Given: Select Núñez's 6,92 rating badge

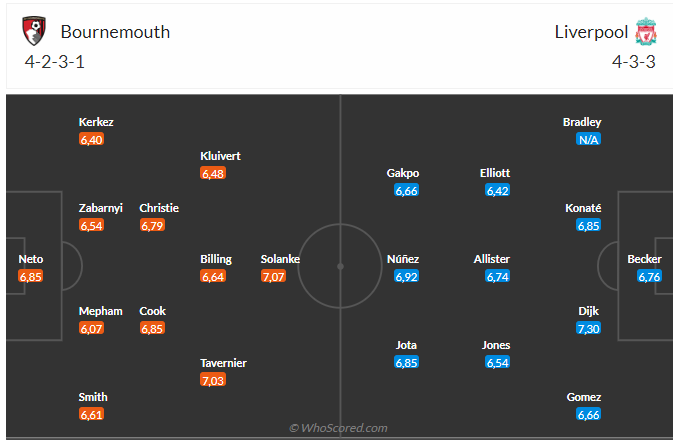Looking at the screenshot, I should point(406,276).
